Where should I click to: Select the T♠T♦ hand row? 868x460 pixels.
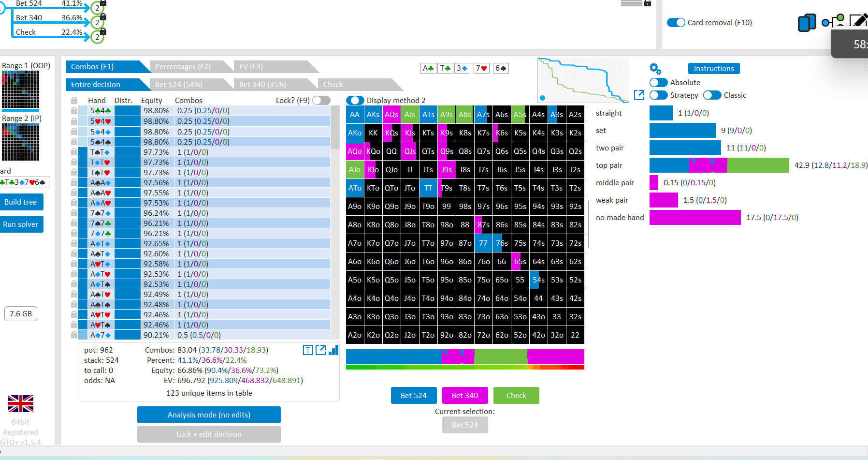point(204,152)
